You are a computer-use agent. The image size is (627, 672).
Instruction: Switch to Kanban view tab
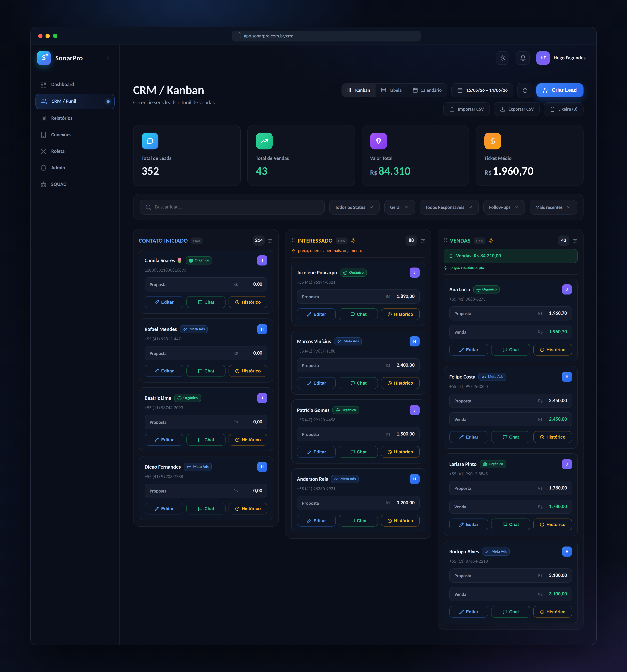click(359, 90)
